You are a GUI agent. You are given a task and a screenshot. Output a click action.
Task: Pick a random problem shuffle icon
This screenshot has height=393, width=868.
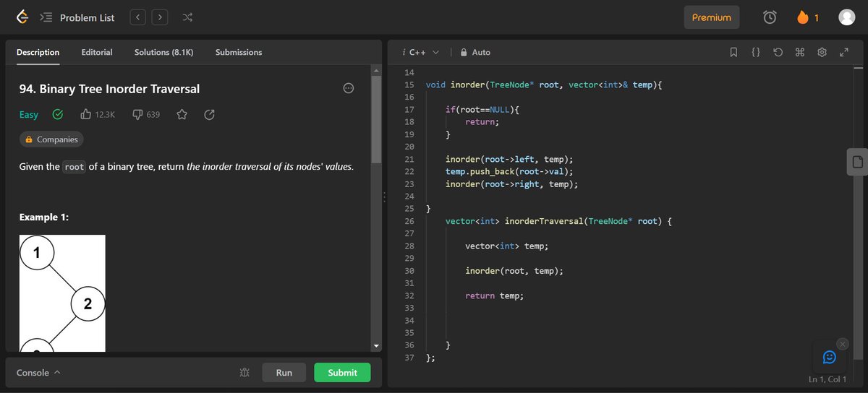pyautogui.click(x=187, y=17)
